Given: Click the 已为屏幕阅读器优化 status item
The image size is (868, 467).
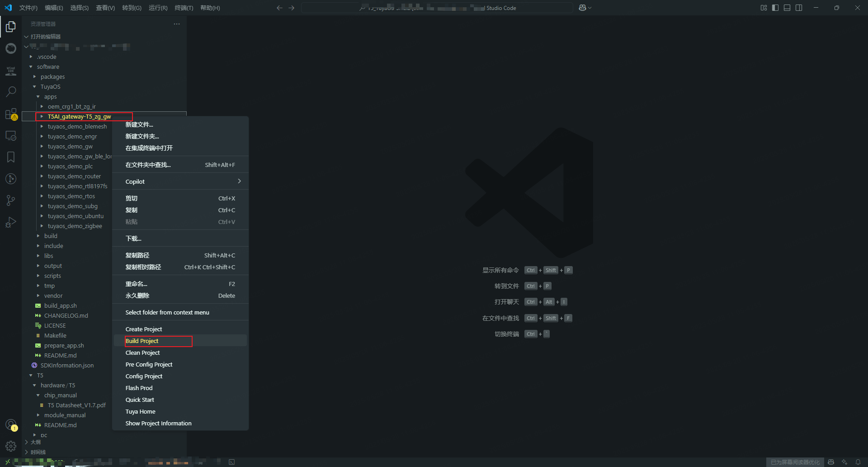Looking at the screenshot, I should 795,462.
